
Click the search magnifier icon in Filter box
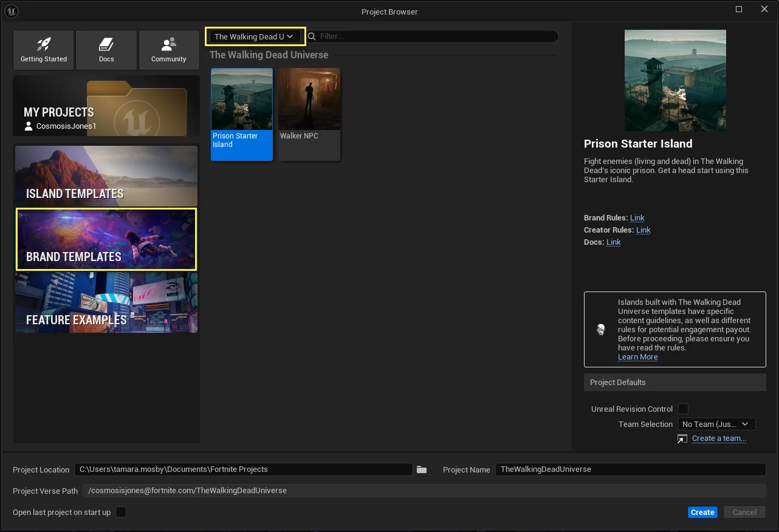coord(312,36)
